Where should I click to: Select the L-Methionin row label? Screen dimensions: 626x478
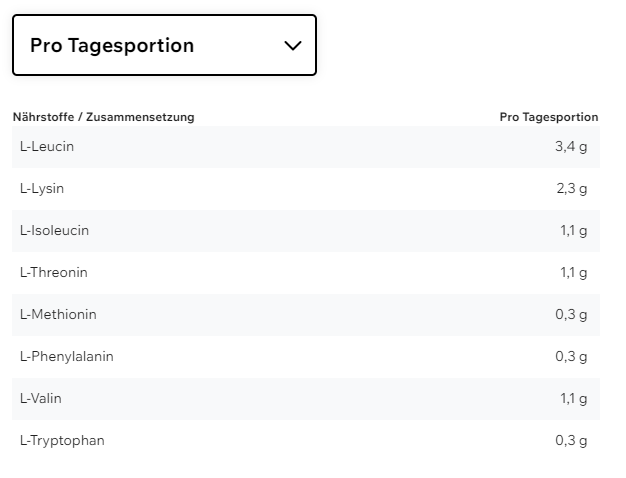[x=58, y=315]
